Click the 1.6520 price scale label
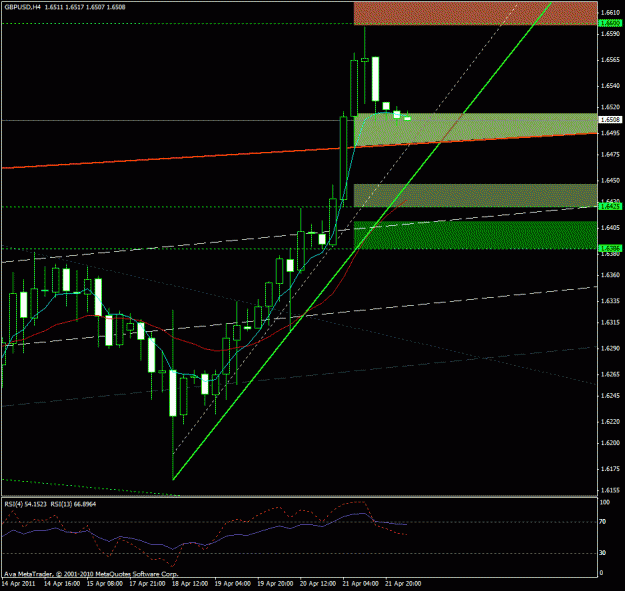 click(610, 107)
